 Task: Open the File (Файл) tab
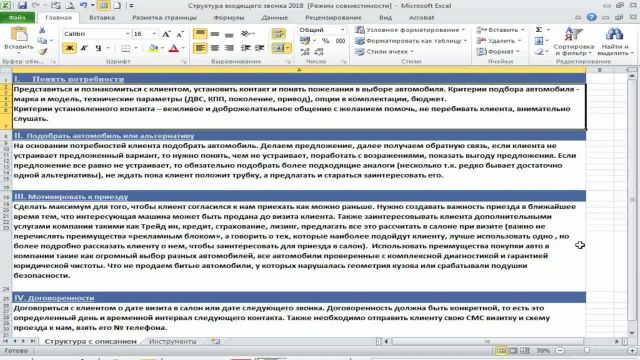click(17, 18)
